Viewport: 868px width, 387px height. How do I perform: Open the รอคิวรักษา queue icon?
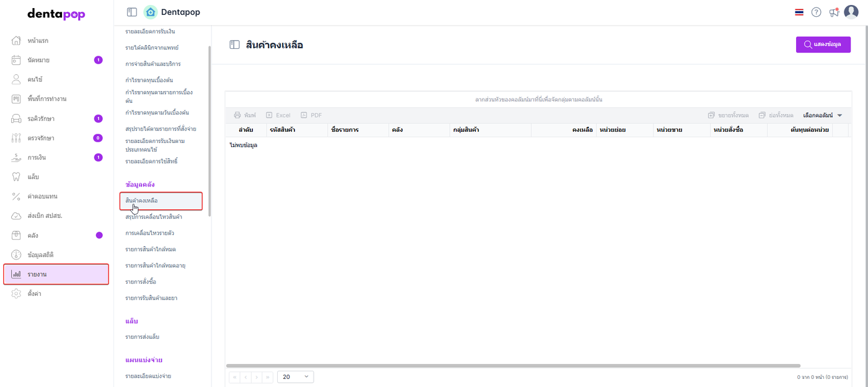pos(17,119)
